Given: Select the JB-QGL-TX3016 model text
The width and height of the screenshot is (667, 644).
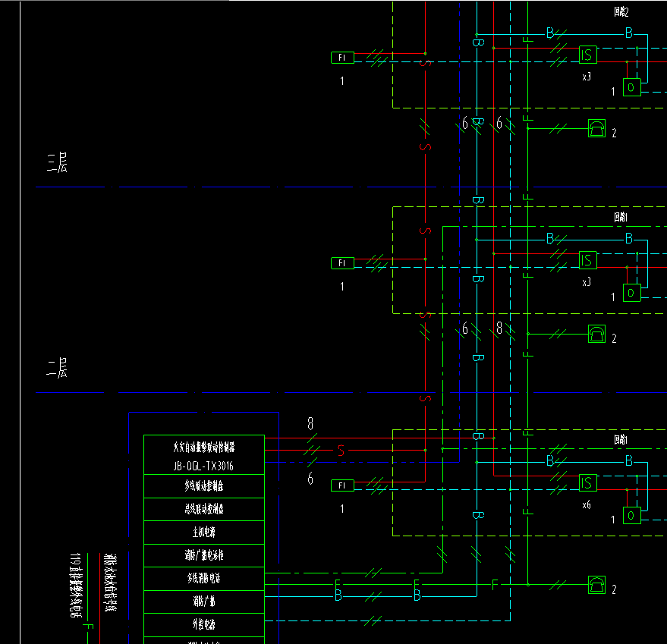Looking at the screenshot, I should (204, 466).
